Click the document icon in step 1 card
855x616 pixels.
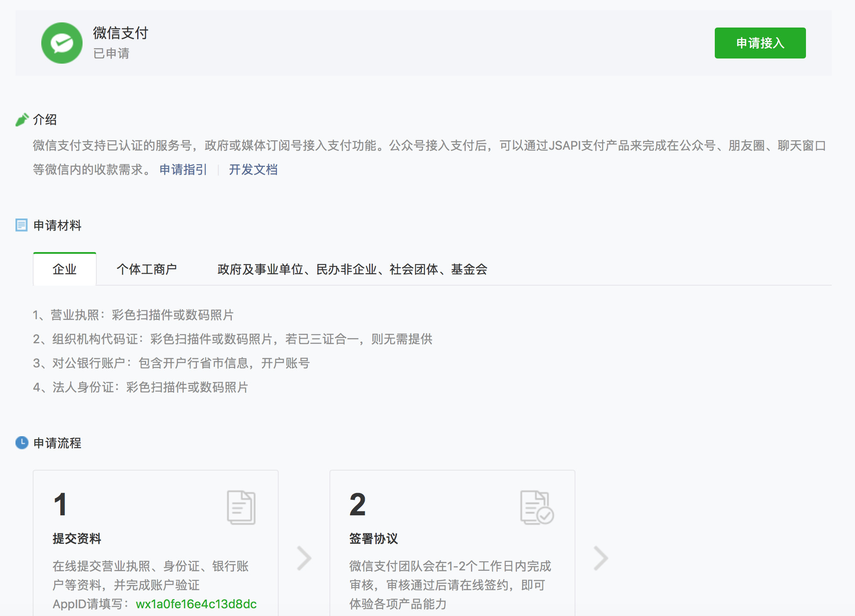pos(241,508)
